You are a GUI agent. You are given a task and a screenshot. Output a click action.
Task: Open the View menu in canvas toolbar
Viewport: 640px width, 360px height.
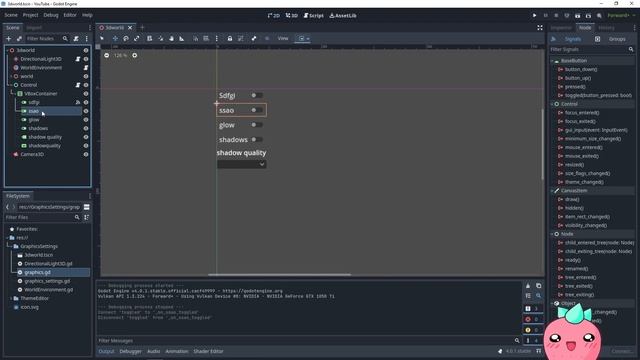click(x=283, y=38)
